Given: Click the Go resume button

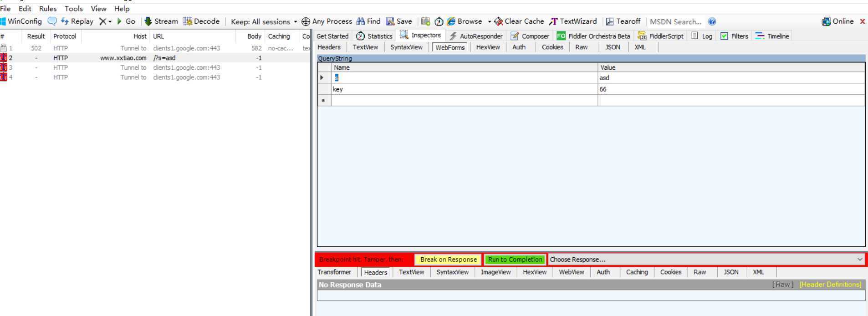Looking at the screenshot, I should click(126, 21).
